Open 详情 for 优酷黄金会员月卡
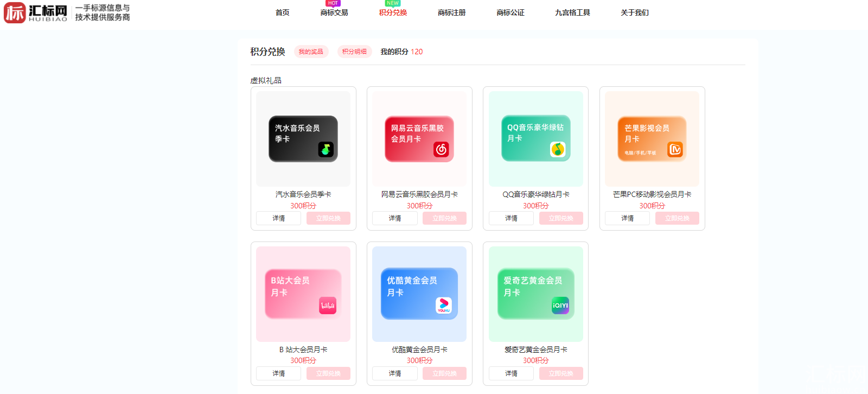This screenshot has height=394, width=868. click(395, 373)
